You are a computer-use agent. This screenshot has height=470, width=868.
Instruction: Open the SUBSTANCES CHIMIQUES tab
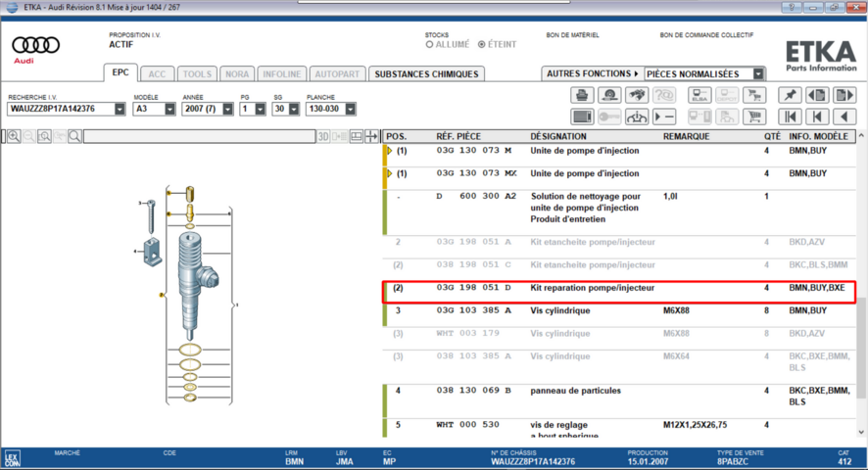tap(426, 74)
